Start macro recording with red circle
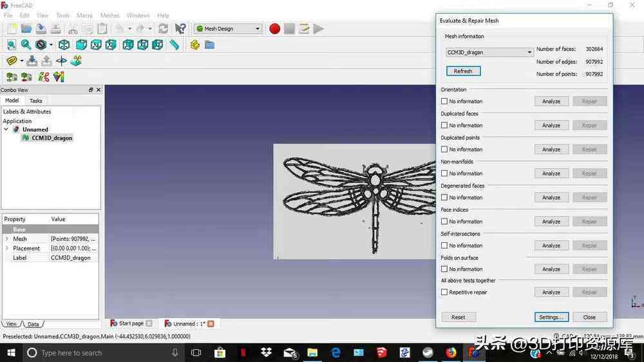Image resolution: width=644 pixels, height=362 pixels. point(275,28)
